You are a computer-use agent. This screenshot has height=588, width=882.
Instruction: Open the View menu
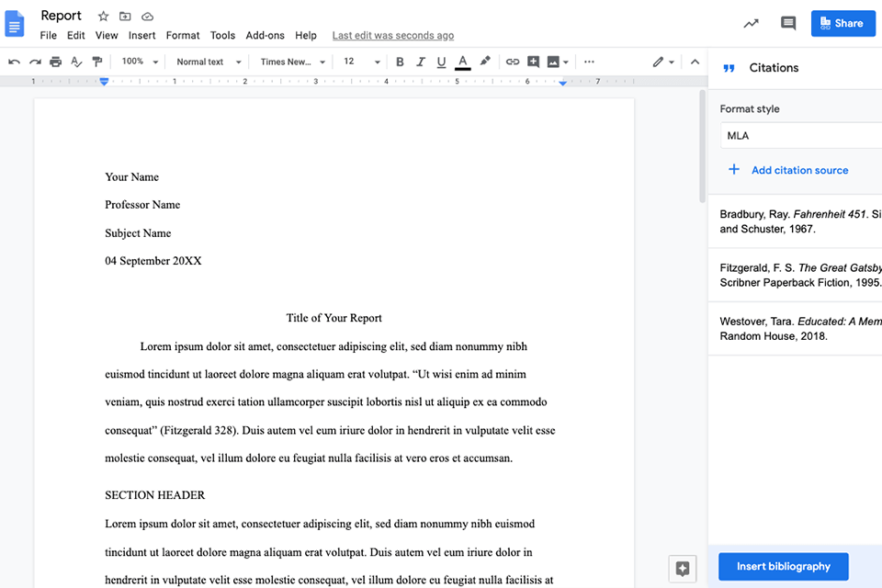(107, 36)
